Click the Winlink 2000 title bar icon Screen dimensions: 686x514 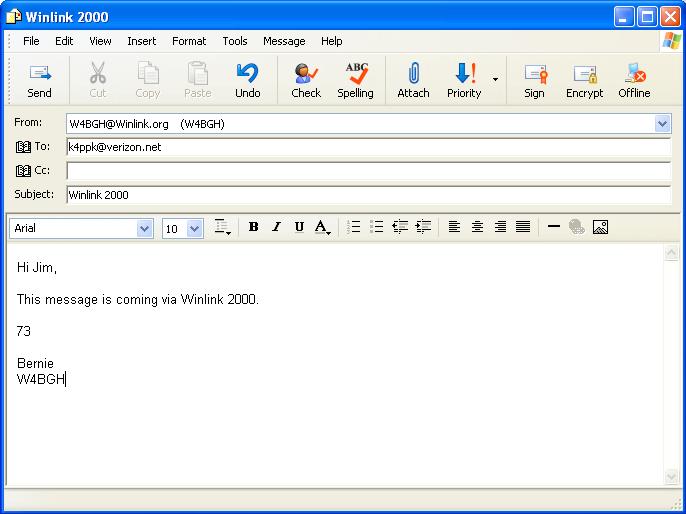[14, 17]
